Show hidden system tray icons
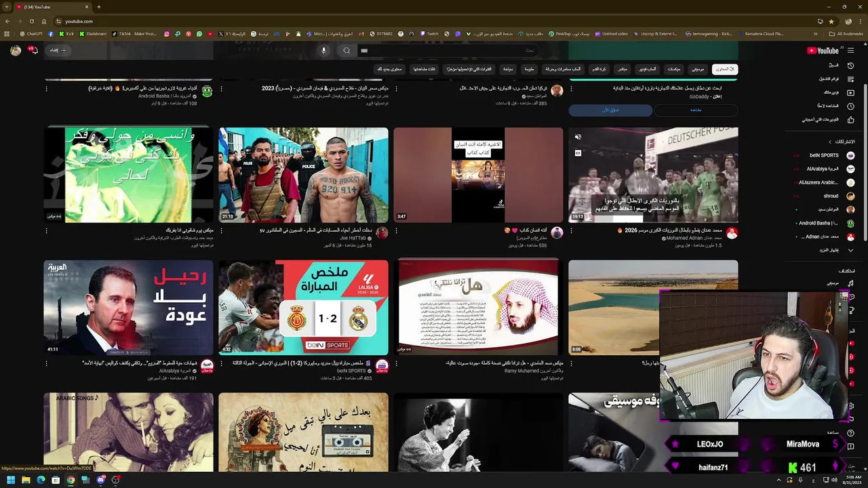 [778, 480]
